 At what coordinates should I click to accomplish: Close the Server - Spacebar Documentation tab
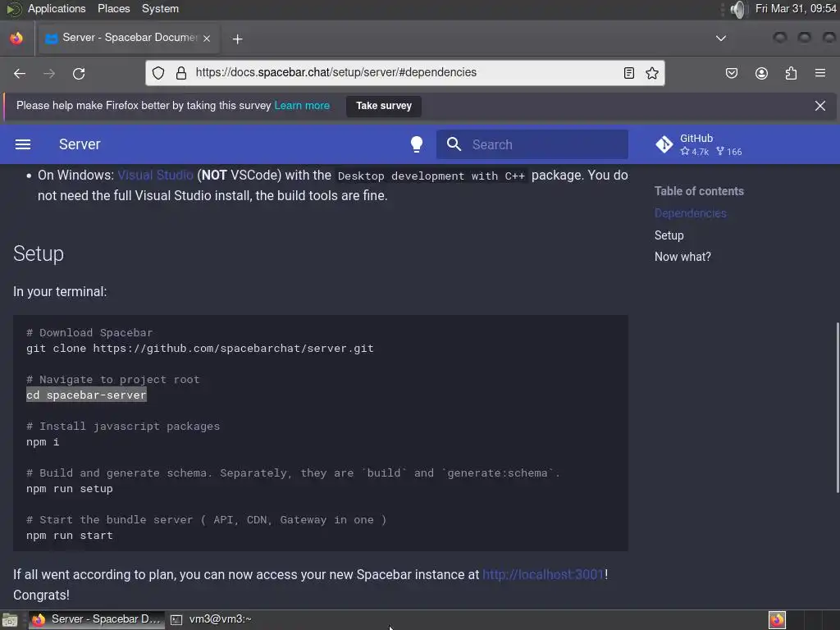207,38
